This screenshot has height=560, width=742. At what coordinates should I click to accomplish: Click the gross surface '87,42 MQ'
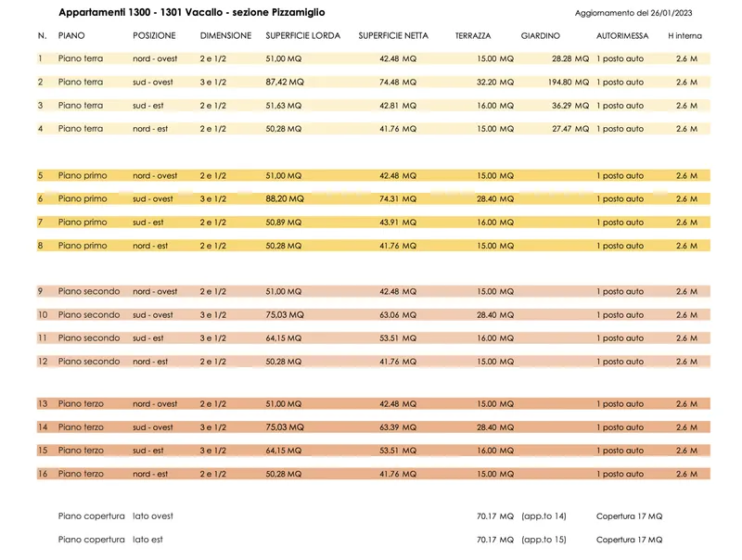point(285,82)
